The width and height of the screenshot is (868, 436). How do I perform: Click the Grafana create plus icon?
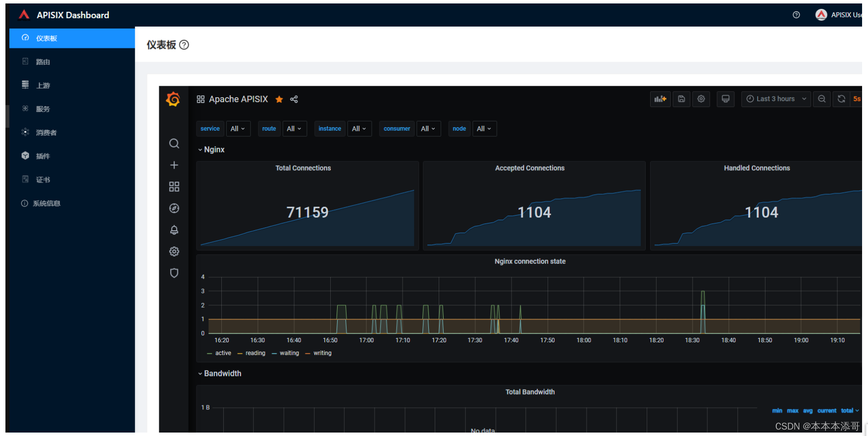[x=174, y=165]
